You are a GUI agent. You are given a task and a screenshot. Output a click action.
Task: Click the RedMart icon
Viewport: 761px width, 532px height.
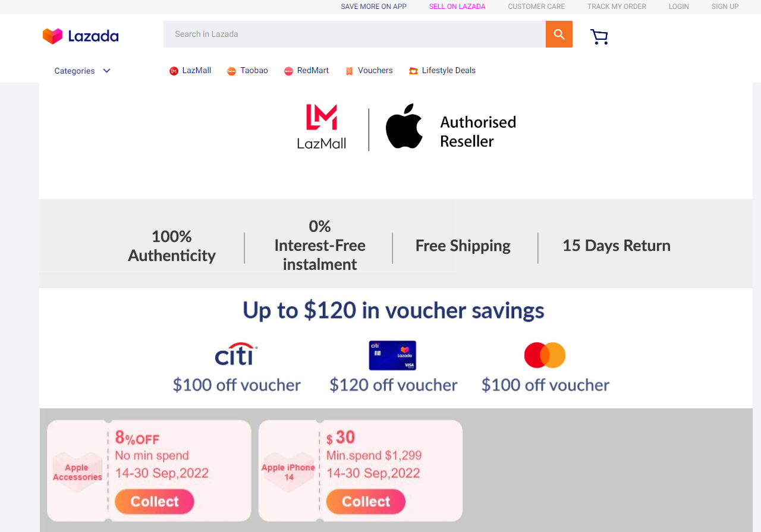point(288,71)
